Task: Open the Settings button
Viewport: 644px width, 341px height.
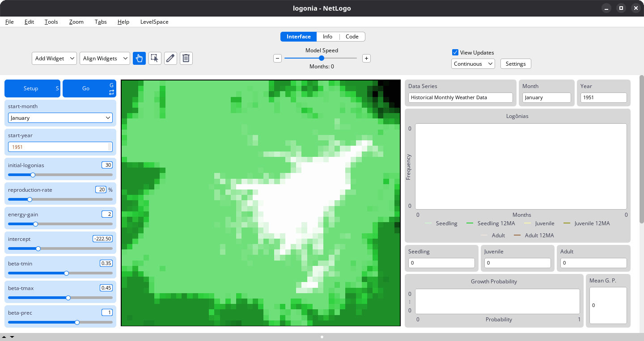Action: 515,64
